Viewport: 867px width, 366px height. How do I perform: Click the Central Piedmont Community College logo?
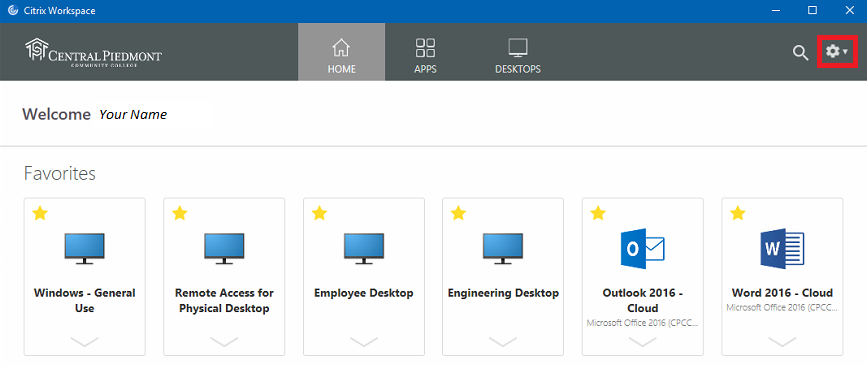tap(93, 53)
